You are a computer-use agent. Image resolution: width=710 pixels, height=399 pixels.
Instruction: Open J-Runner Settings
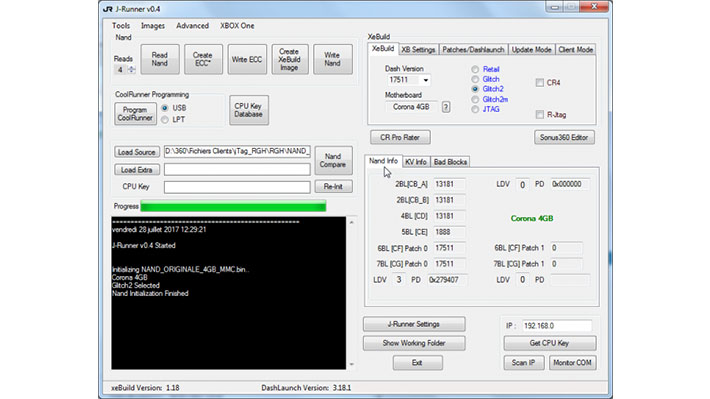pos(414,324)
